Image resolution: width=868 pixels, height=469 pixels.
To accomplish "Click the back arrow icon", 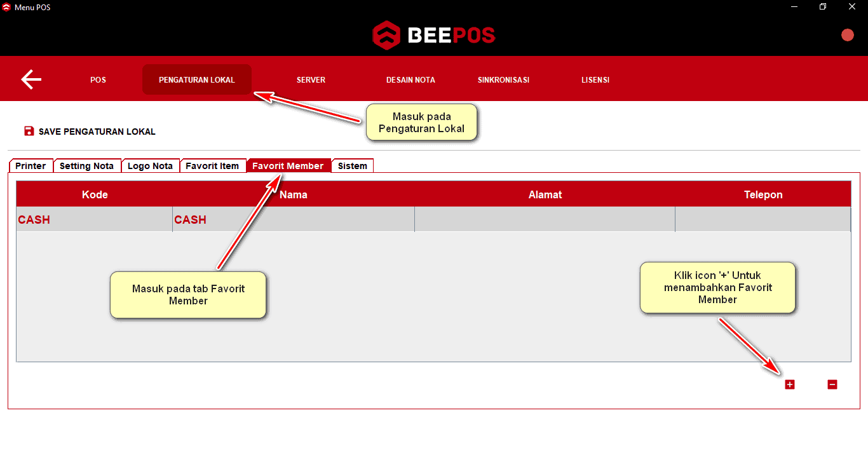I will pos(31,79).
